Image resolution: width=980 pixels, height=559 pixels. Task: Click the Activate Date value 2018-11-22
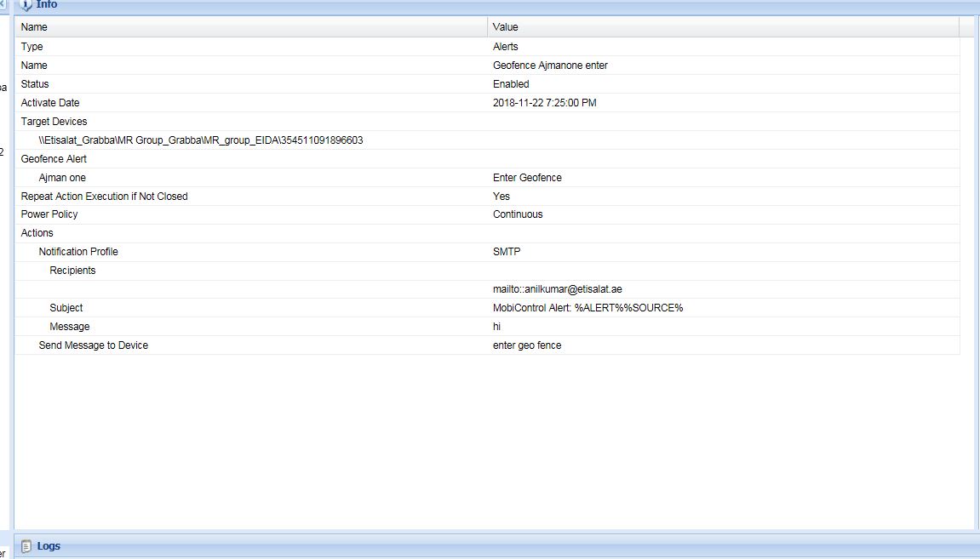[544, 103]
